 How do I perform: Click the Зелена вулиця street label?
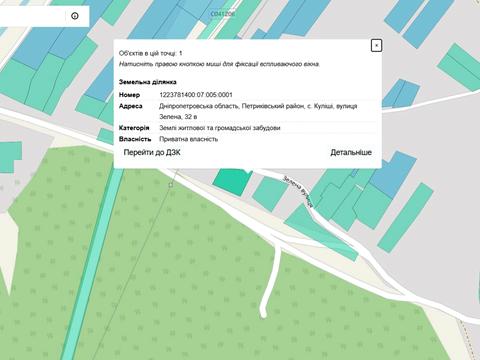(298, 192)
